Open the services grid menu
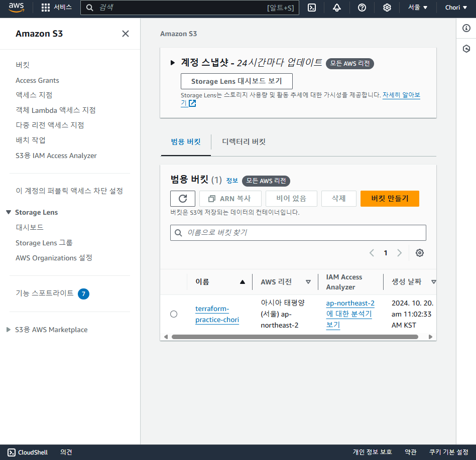The image size is (476, 460). [46, 8]
